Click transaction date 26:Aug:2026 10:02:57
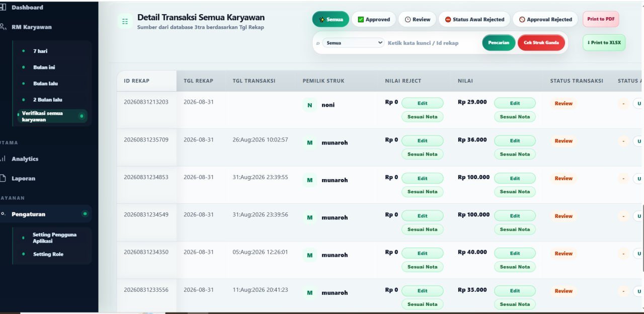 (x=260, y=140)
